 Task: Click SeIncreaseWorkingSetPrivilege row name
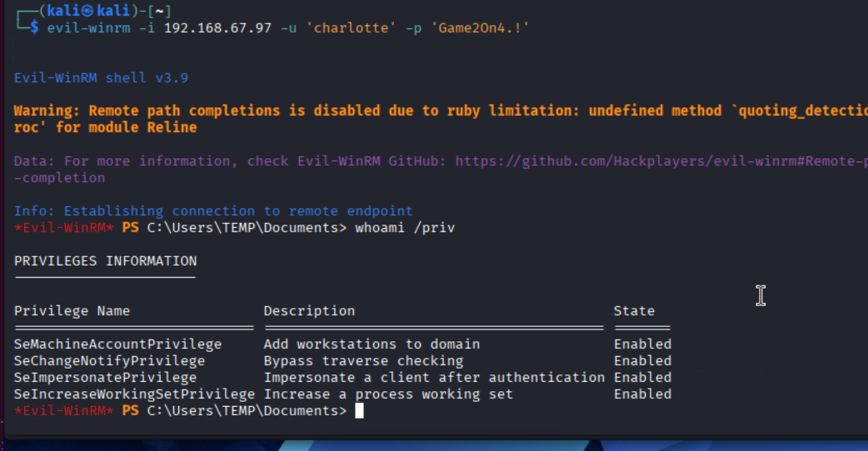(134, 394)
